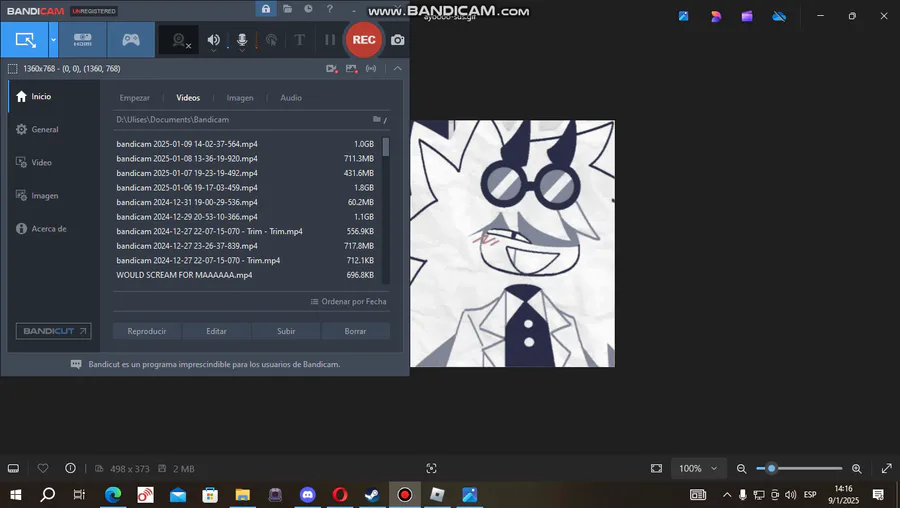Click the zoom in magnifier in Photos
Screen dimensions: 900x508
click(857, 468)
